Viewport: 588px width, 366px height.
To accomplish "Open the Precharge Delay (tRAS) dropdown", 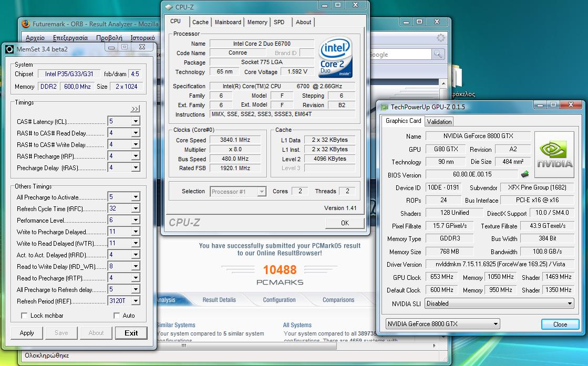I will (136, 168).
